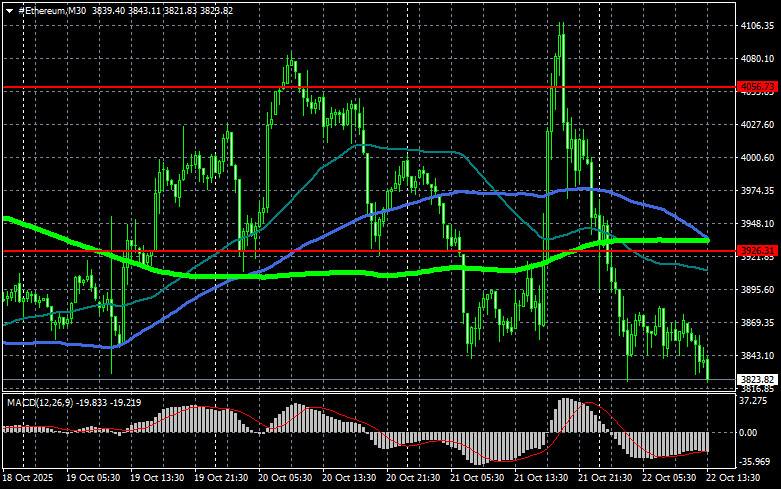The height and width of the screenshot is (489, 781).
Task: Click the red 4056.71 price level label
Action: tap(755, 88)
